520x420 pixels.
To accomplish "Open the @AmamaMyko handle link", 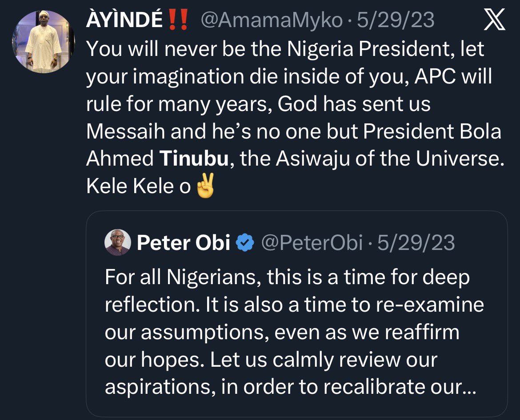I will pos(272,21).
